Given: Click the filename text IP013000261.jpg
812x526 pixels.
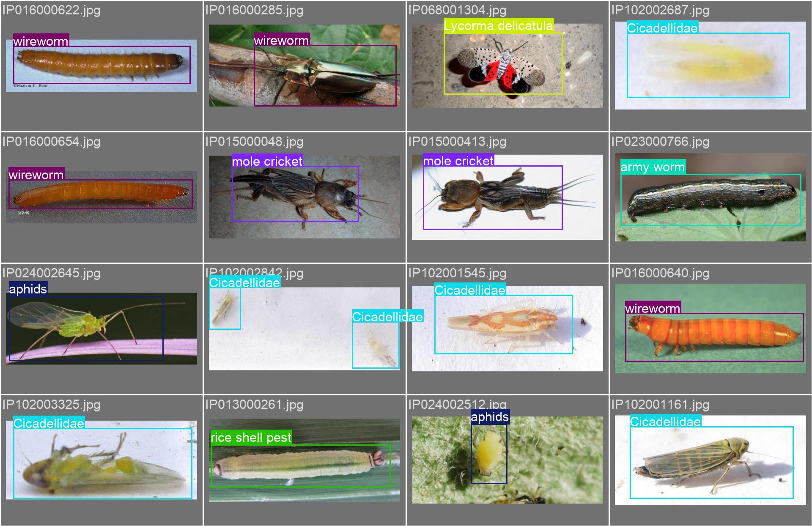Looking at the screenshot, I should pyautogui.click(x=255, y=405).
